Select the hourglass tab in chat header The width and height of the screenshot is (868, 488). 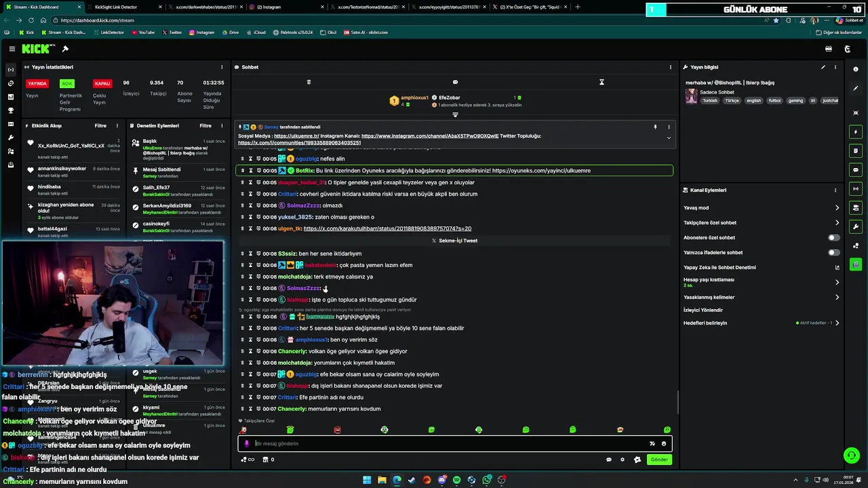601,82
